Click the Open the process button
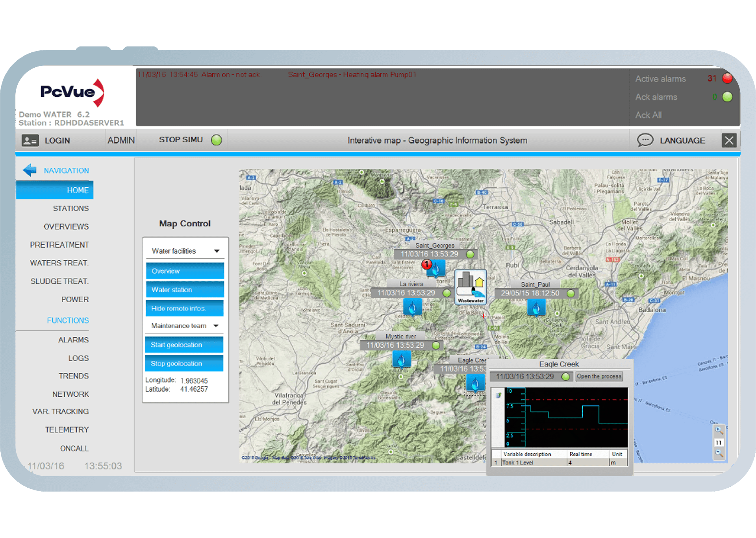Screen dimensions: 756x538 [x=599, y=376]
